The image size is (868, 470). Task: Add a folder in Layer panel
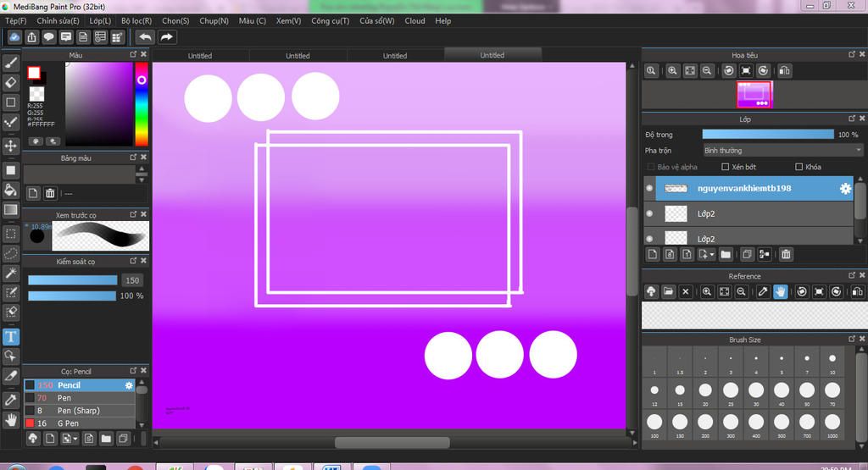pos(726,254)
